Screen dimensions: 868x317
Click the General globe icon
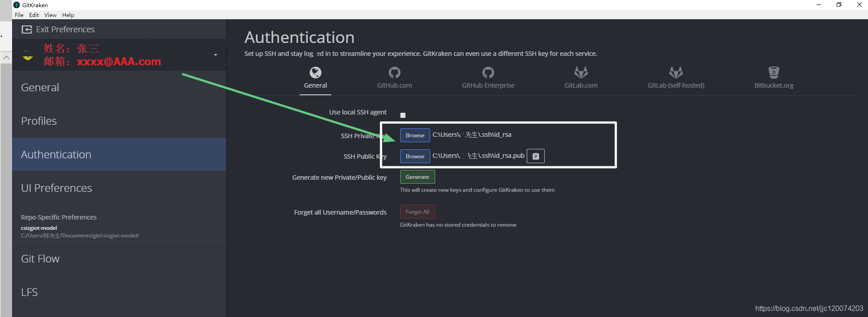[x=315, y=72]
